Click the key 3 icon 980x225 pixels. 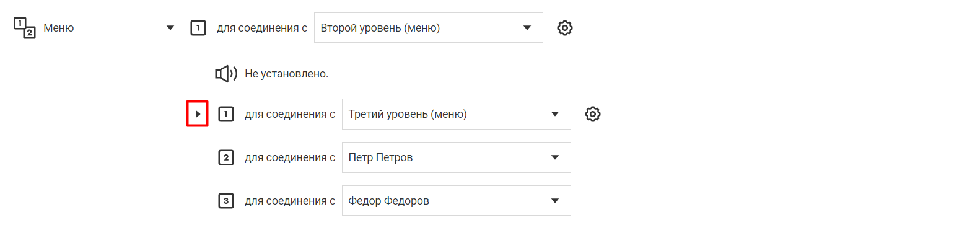(x=226, y=201)
